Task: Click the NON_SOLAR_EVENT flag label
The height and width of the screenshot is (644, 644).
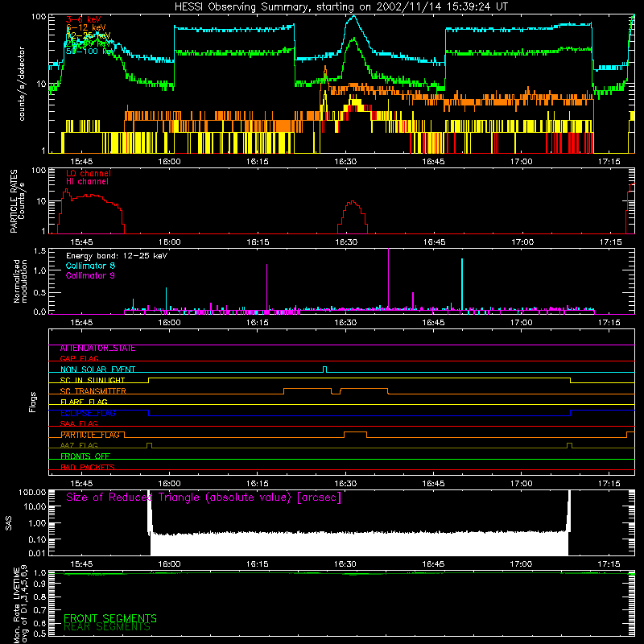Action: coord(97,369)
